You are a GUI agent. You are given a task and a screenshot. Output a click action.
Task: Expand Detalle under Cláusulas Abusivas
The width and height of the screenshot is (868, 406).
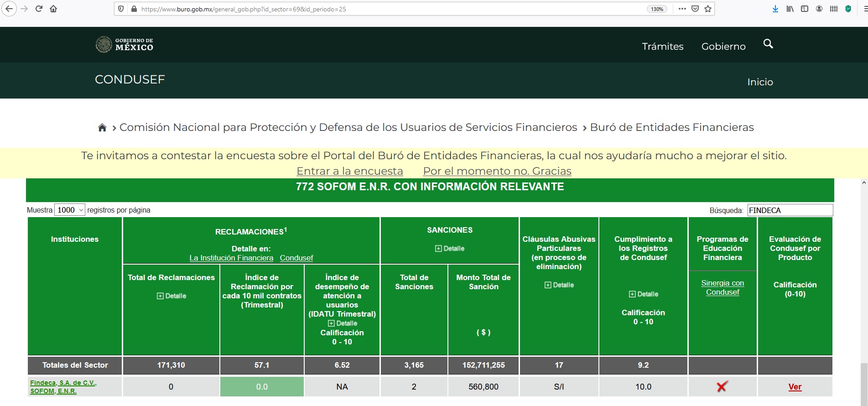click(559, 285)
